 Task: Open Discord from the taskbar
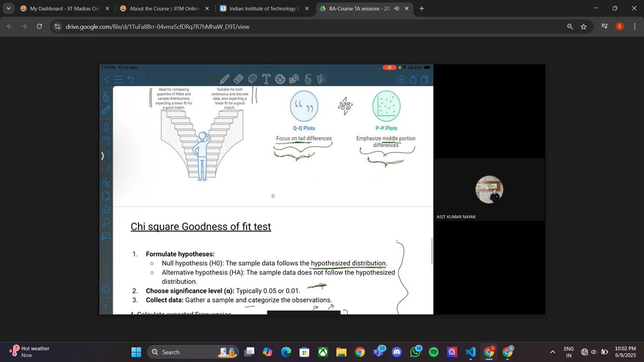[x=397, y=352]
